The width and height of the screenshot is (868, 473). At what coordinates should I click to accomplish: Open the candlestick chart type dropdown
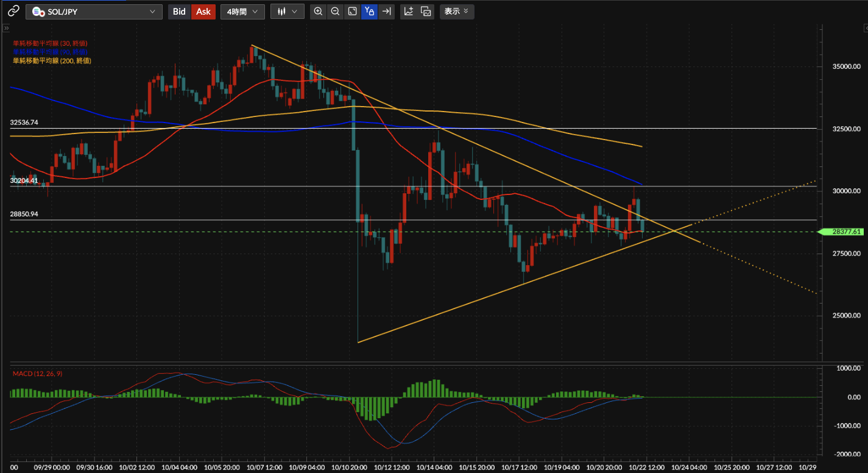coord(288,12)
